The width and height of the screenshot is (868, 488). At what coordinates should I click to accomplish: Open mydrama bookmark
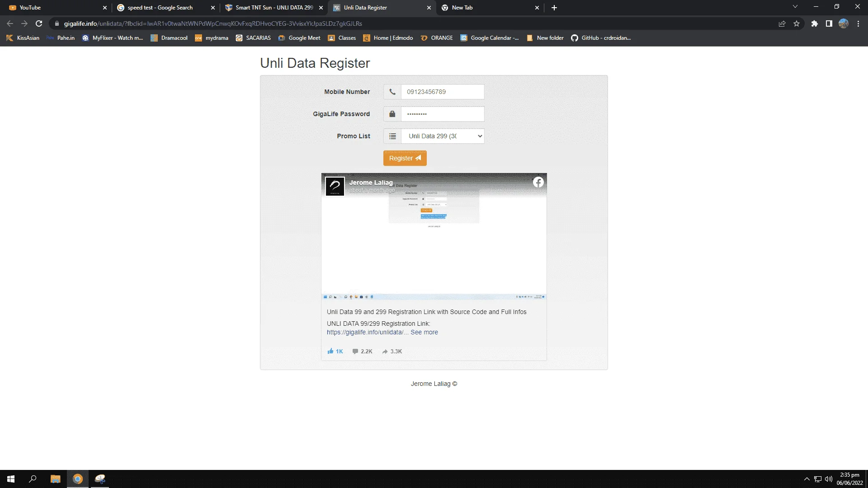click(x=212, y=38)
